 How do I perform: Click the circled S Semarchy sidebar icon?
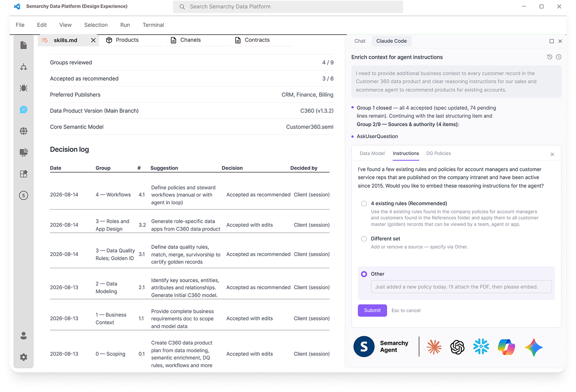(x=24, y=195)
